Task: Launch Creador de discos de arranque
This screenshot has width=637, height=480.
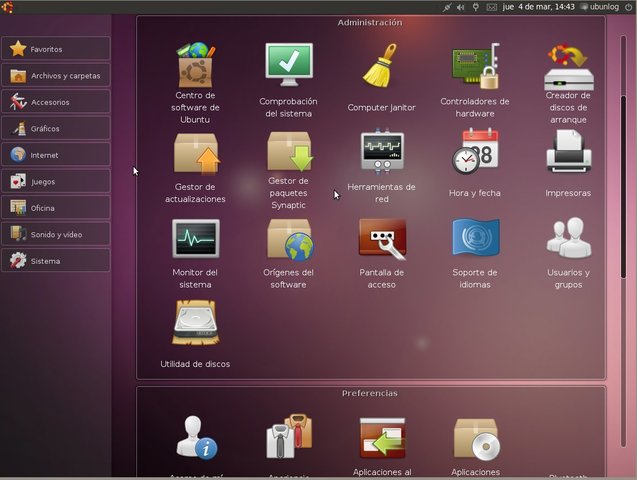Action: 568,84
